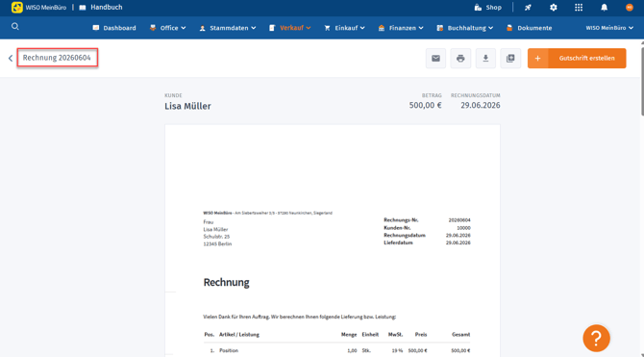
Task: Expand the Stammdaten menu
Action: click(228, 28)
